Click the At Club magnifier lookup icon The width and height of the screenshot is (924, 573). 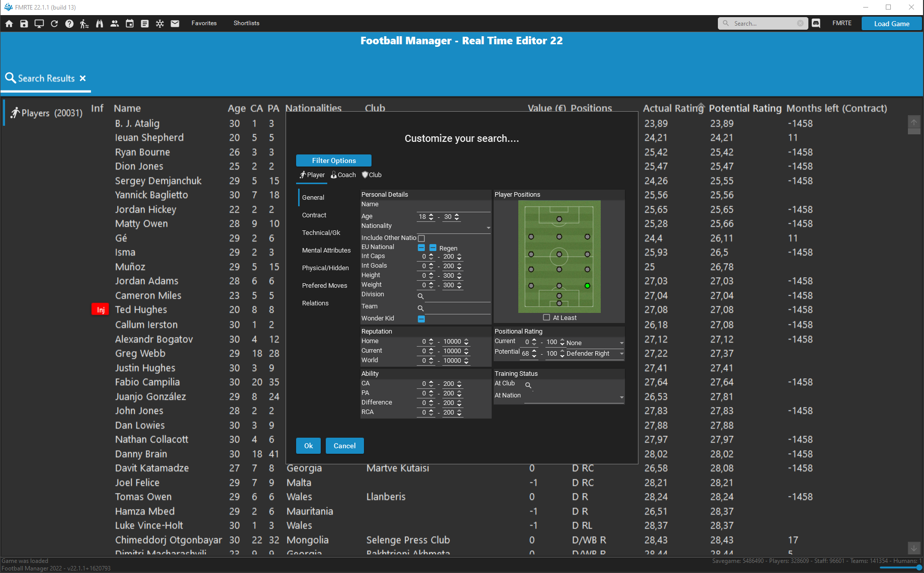528,385
